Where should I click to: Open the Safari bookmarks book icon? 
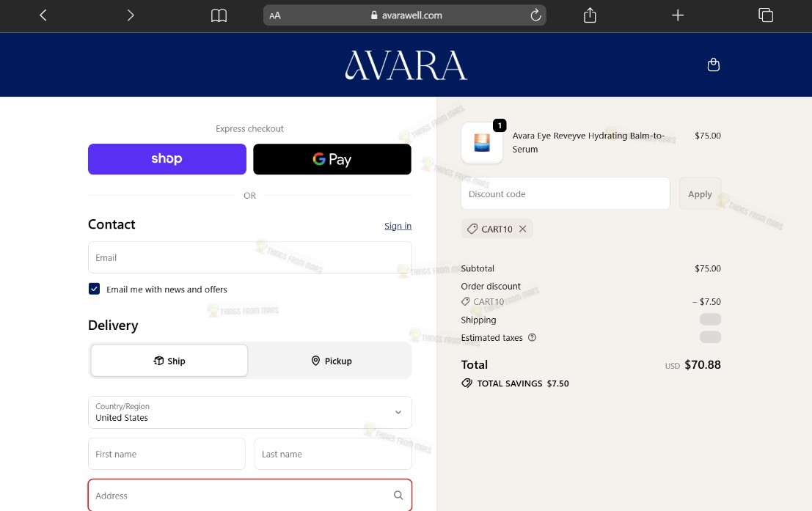click(x=219, y=15)
